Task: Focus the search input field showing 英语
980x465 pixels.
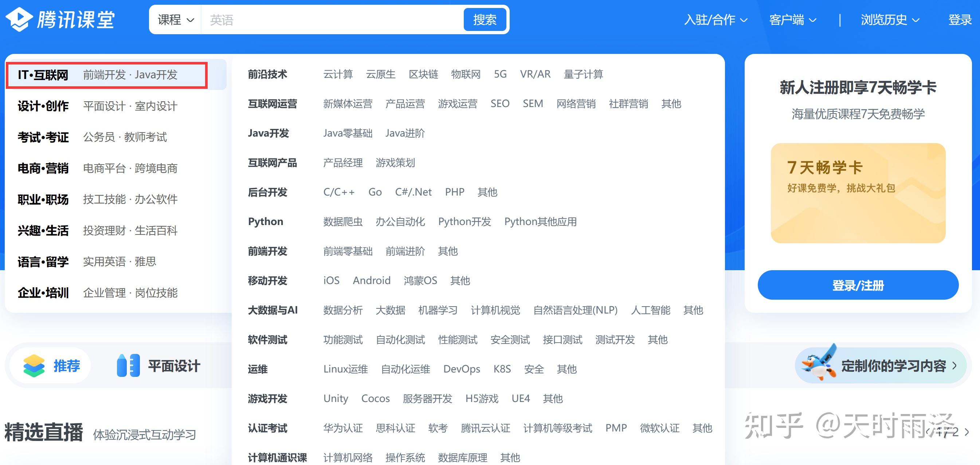Action: [x=332, y=20]
